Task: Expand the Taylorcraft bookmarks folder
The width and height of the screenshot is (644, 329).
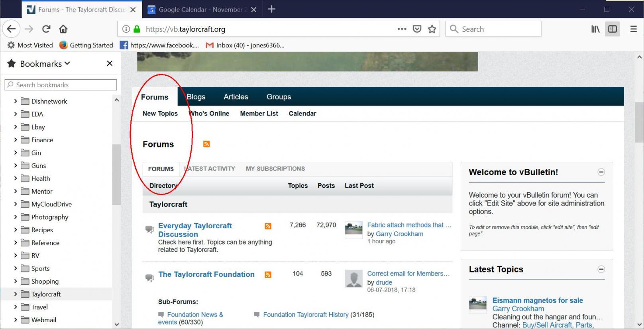Action: [16, 294]
